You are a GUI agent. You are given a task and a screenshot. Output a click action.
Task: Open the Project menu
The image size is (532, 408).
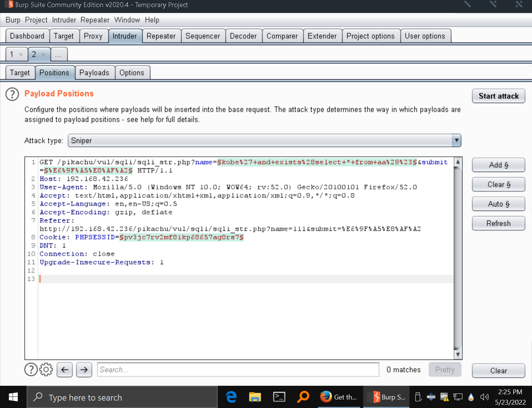tap(36, 20)
